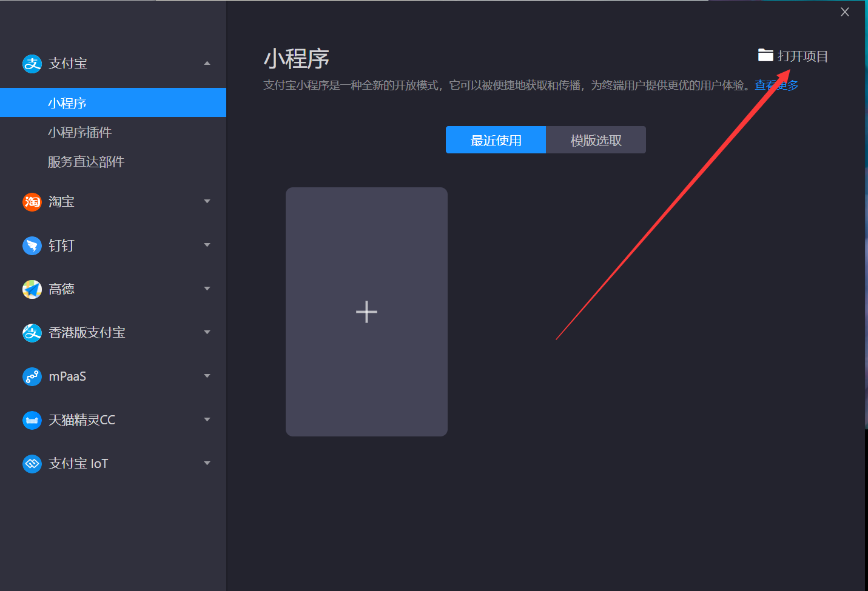Click the mPaaS category label

pyautogui.click(x=67, y=376)
